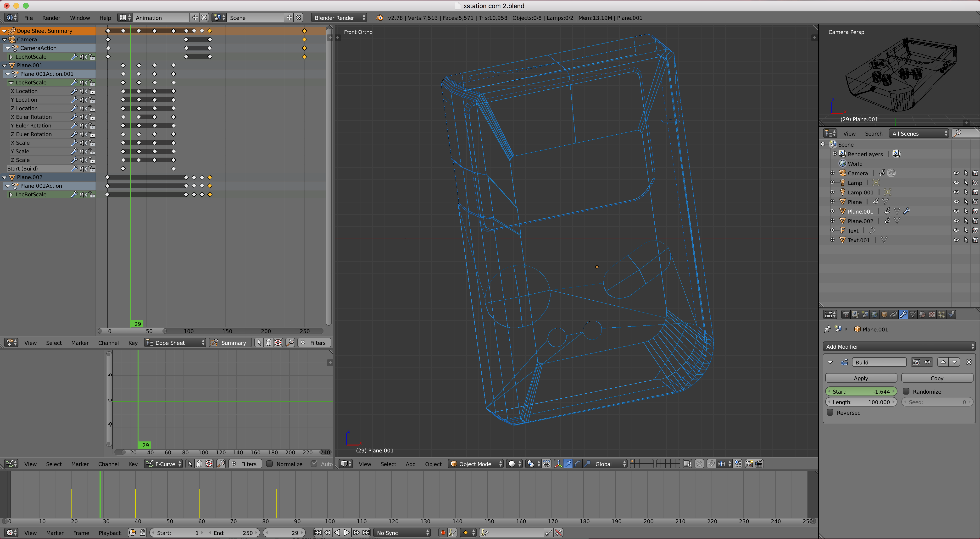Open the Object Mode dropdown
The image size is (980, 539).
coord(476,464)
